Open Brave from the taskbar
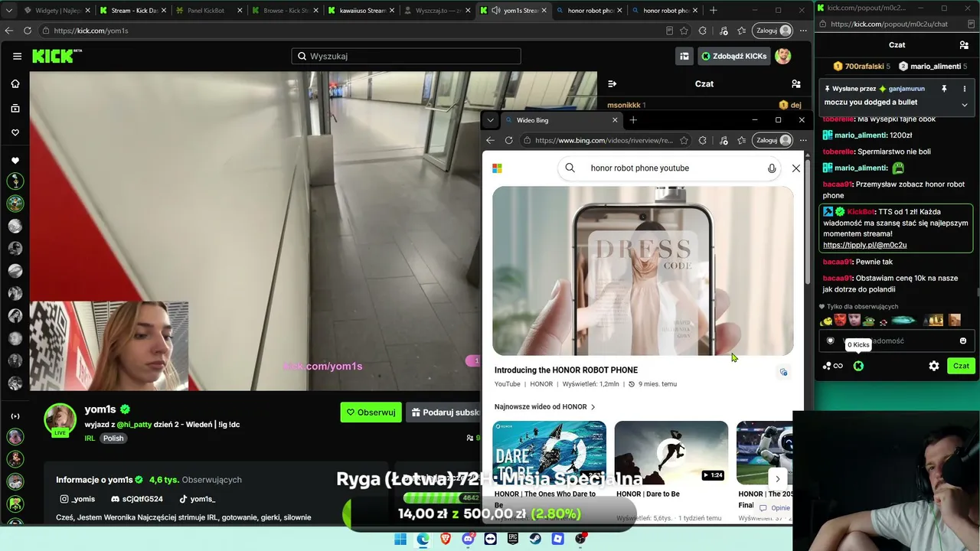980x551 pixels. (x=446, y=539)
